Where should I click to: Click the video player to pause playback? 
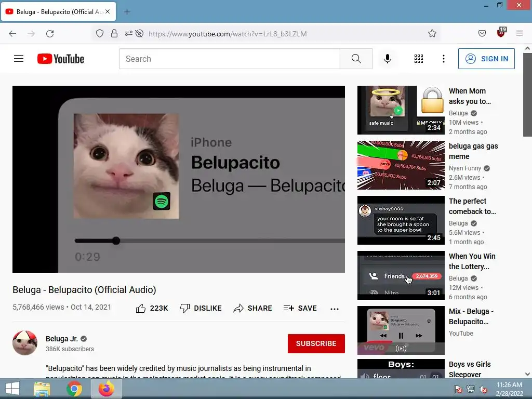[x=179, y=179]
